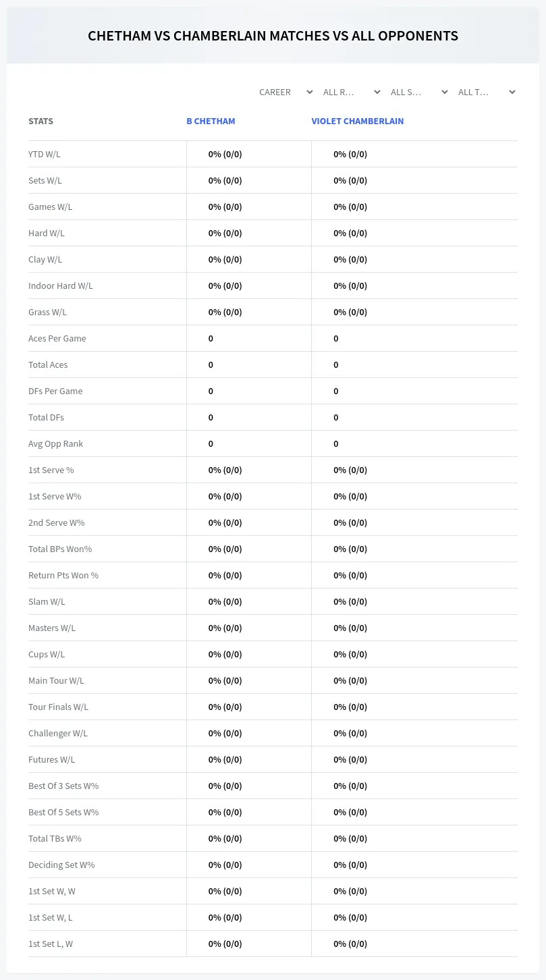Select the Clay W/L stat label
The height and width of the screenshot is (980, 546).
tap(45, 259)
